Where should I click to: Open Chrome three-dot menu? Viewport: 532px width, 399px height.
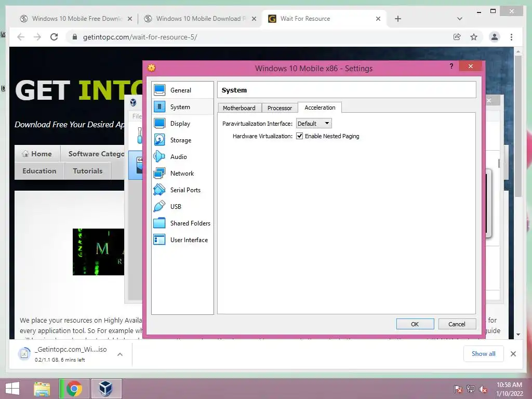coord(511,37)
